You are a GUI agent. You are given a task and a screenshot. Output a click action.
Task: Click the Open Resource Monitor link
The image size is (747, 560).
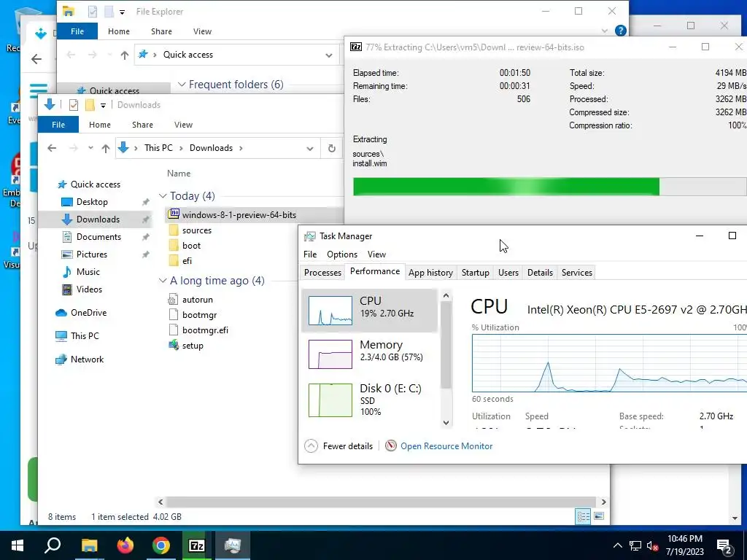coord(446,446)
